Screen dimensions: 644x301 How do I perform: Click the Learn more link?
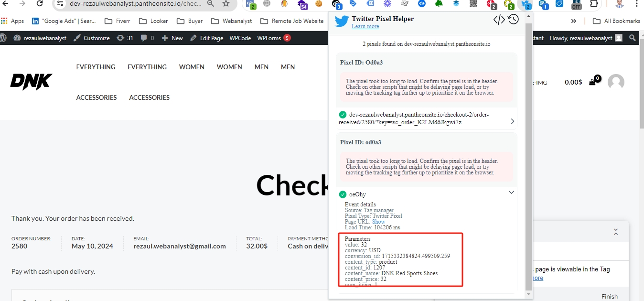(365, 26)
